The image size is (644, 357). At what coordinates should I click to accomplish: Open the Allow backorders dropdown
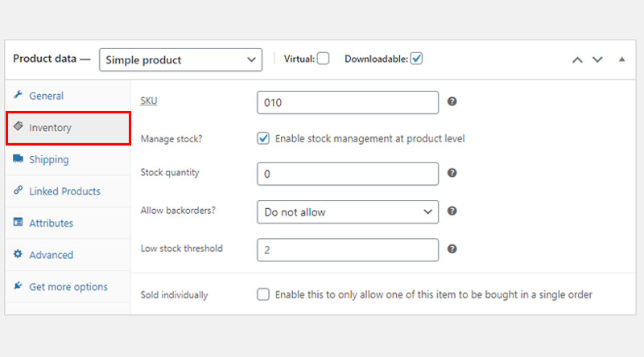(348, 211)
